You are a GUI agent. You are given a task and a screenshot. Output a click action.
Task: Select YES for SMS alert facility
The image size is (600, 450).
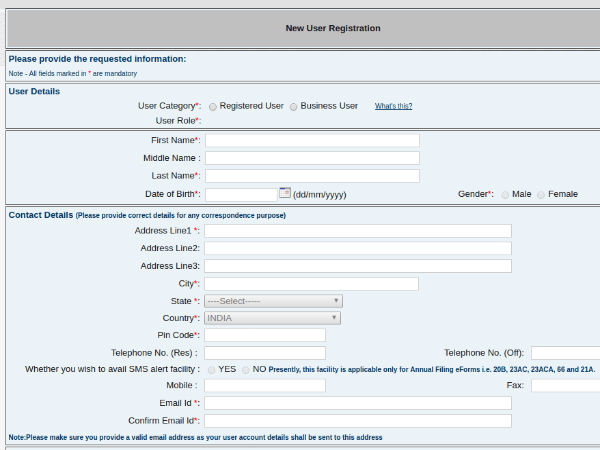[211, 369]
